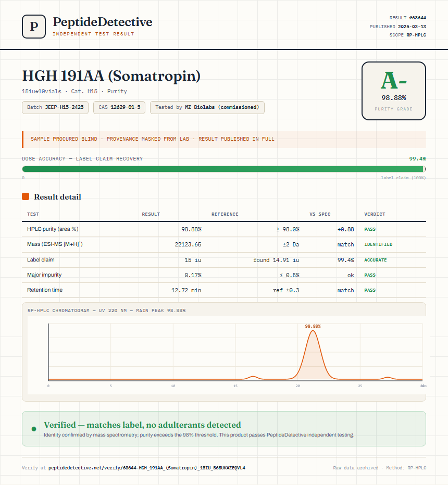Click the RESULT column header
Image resolution: width=448 pixels, height=485 pixels.
(151, 214)
